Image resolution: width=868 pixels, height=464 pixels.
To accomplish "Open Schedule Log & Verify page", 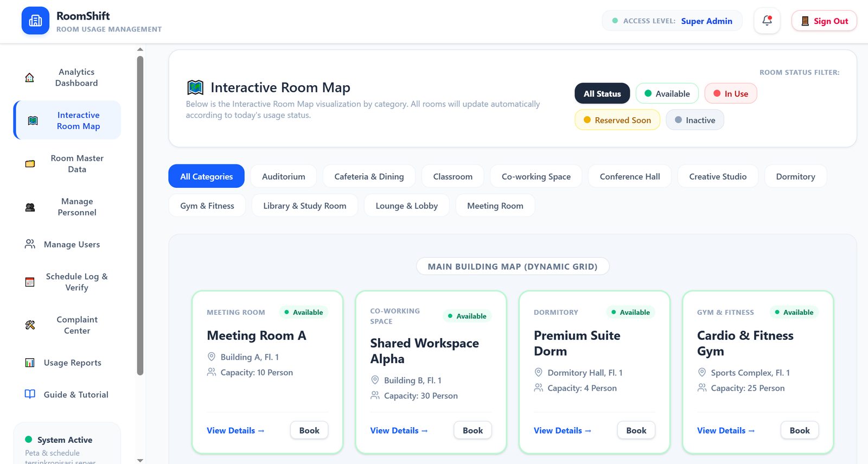I will [x=67, y=282].
